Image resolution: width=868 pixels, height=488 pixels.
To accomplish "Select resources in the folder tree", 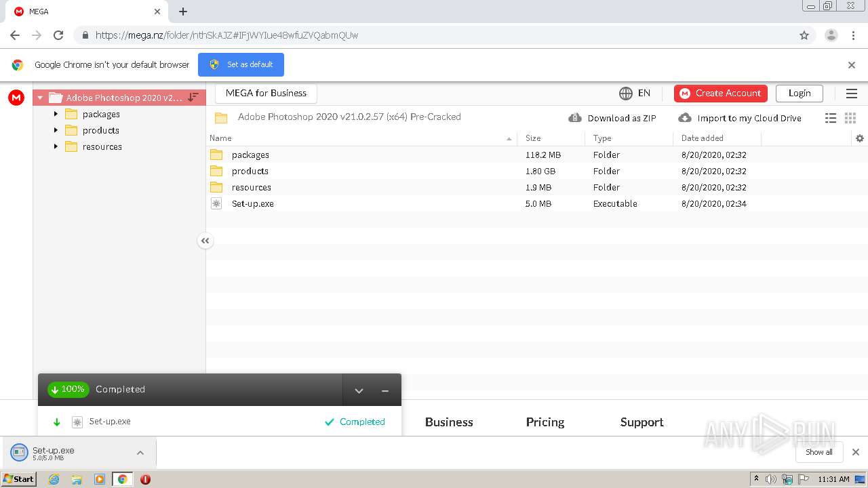I will point(102,146).
